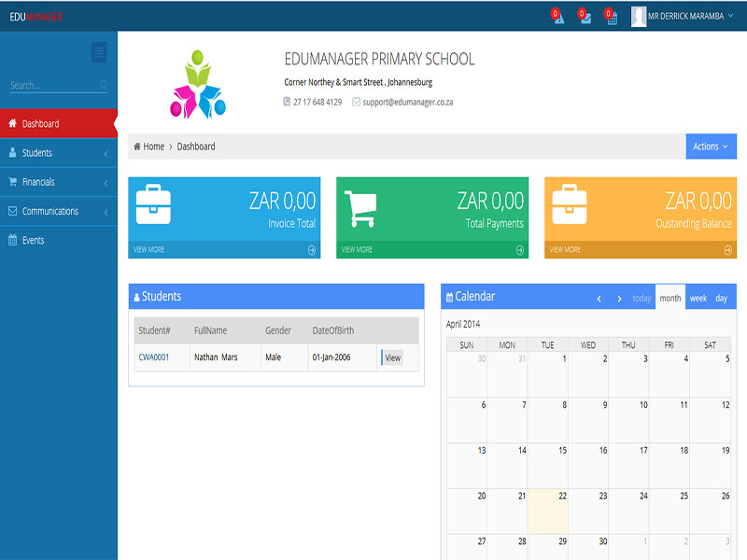Screen dimensions: 747x560
Task: Open the messages envelope icon in header
Action: pos(585,17)
